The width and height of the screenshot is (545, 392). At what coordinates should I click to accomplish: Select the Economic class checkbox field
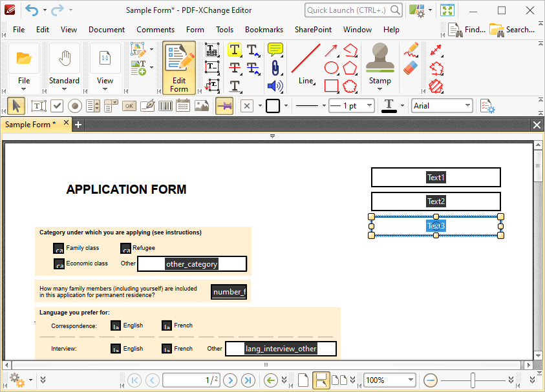click(x=59, y=263)
